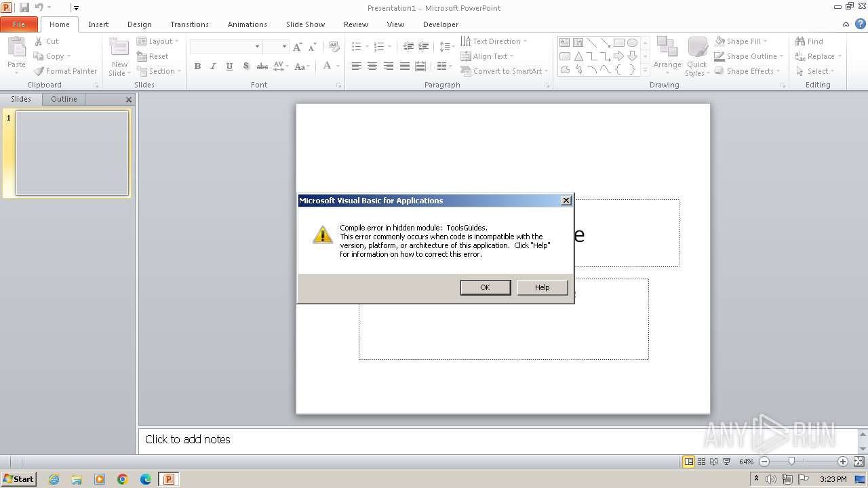Open Google Chrome from the taskbar
868x488 pixels.
click(x=123, y=479)
